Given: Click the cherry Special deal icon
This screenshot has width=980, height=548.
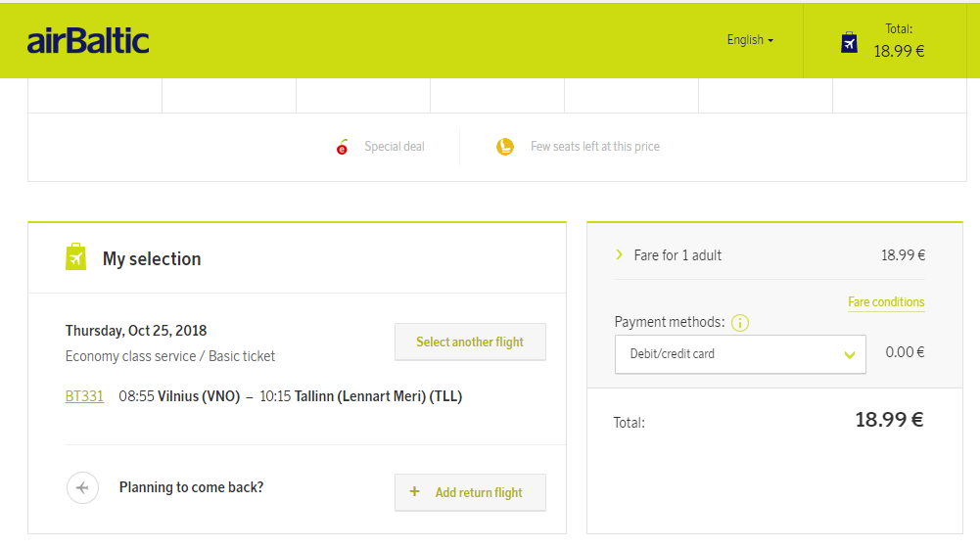Looking at the screenshot, I should [x=342, y=147].
